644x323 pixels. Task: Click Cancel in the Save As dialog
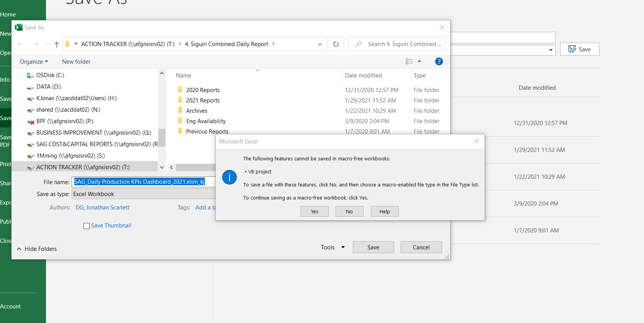point(421,247)
